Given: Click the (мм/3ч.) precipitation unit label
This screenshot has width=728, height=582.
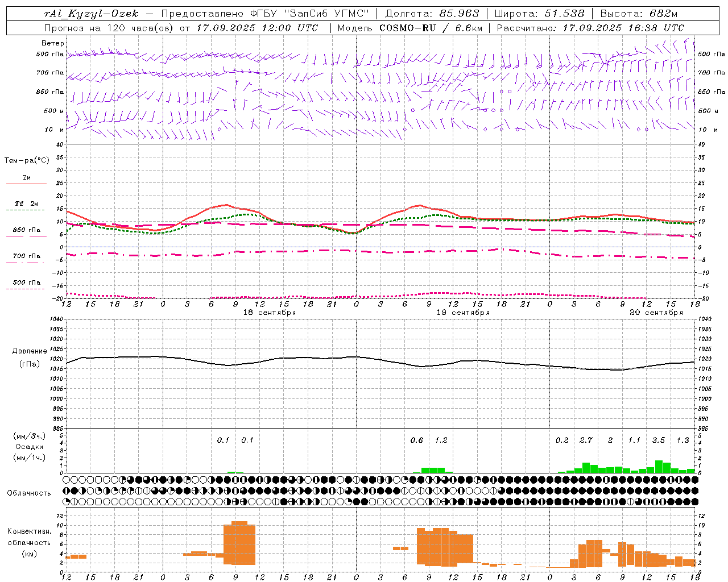Looking at the screenshot, I should pyautogui.click(x=30, y=436).
